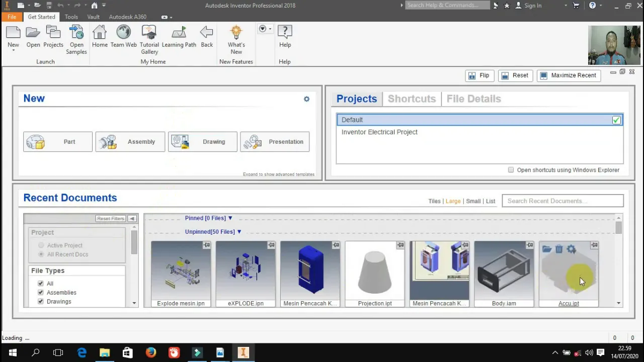Screen dimensions: 644x362
Task: Open New panel settings gear
Action: click(x=306, y=99)
